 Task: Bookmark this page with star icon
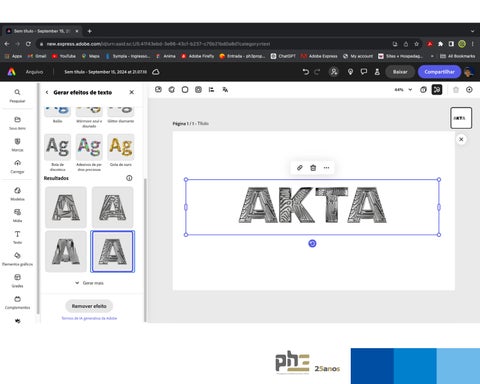click(x=416, y=44)
